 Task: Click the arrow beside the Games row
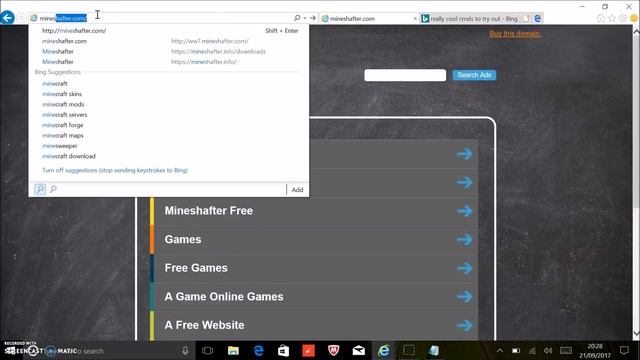coord(464,240)
